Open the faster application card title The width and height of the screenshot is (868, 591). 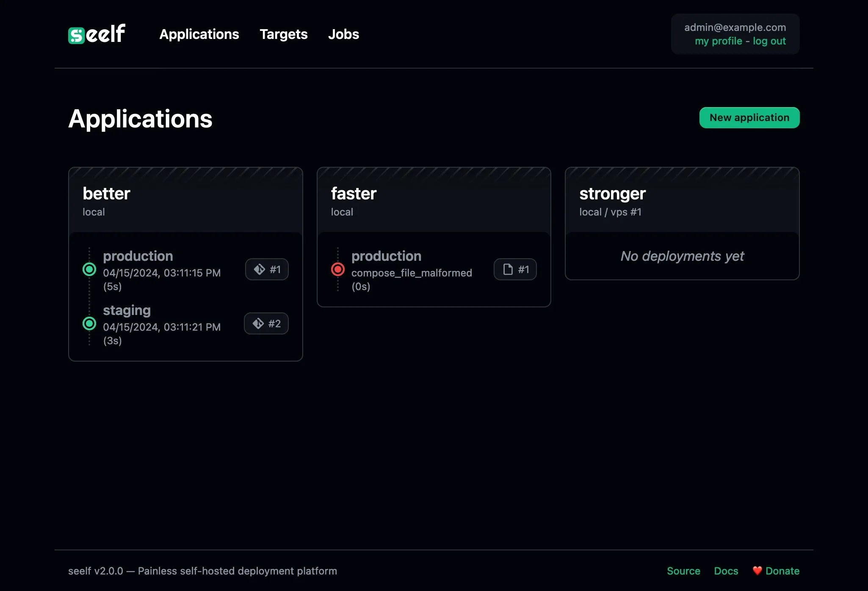coord(354,193)
